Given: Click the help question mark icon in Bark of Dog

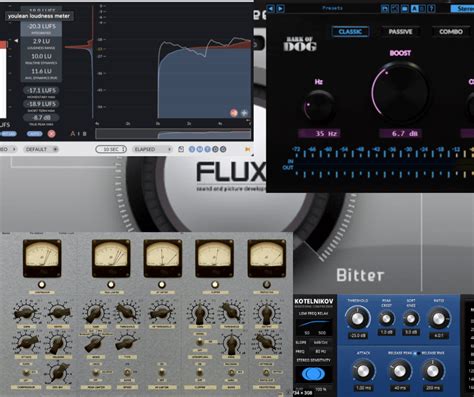Looking at the screenshot, I should click(432, 9).
